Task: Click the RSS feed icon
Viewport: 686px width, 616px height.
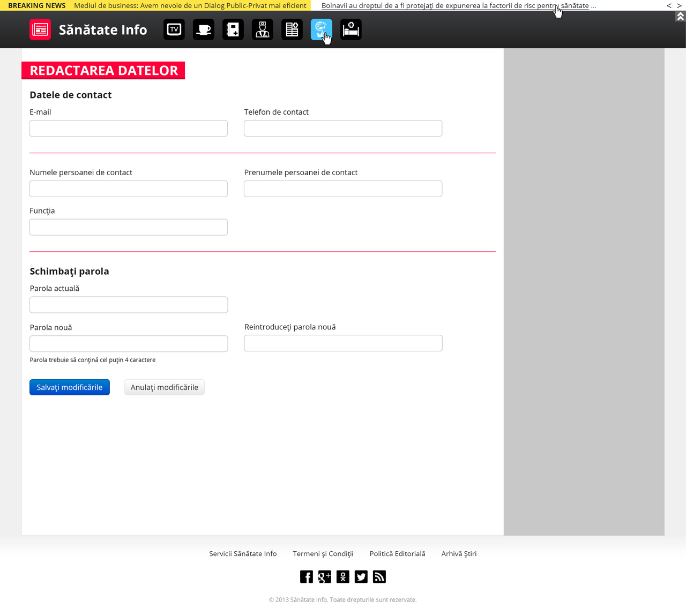Action: pyautogui.click(x=379, y=577)
